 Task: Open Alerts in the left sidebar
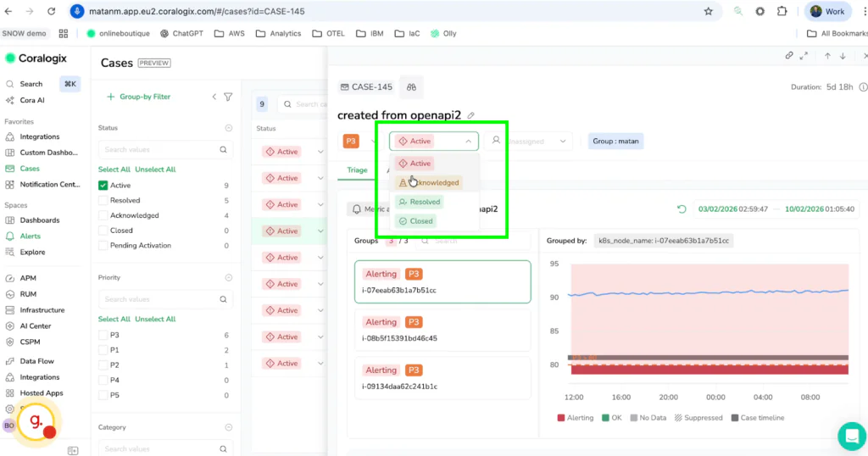(30, 236)
